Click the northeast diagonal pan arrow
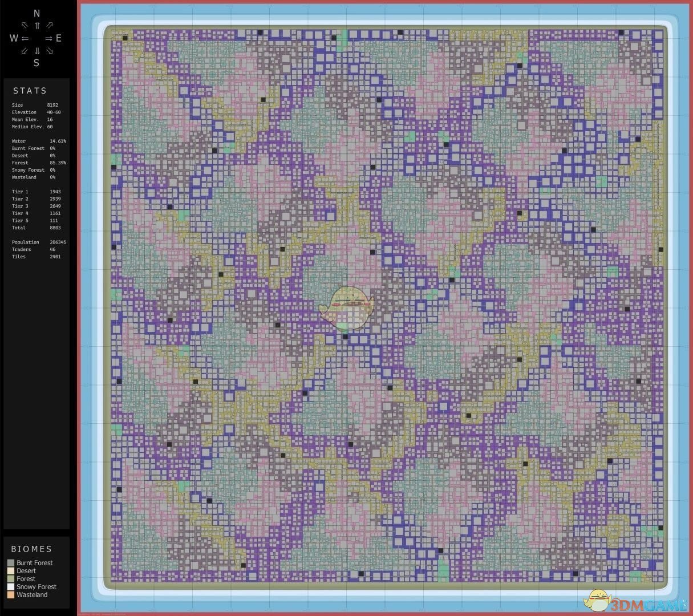This screenshot has width=693, height=616. [x=50, y=26]
